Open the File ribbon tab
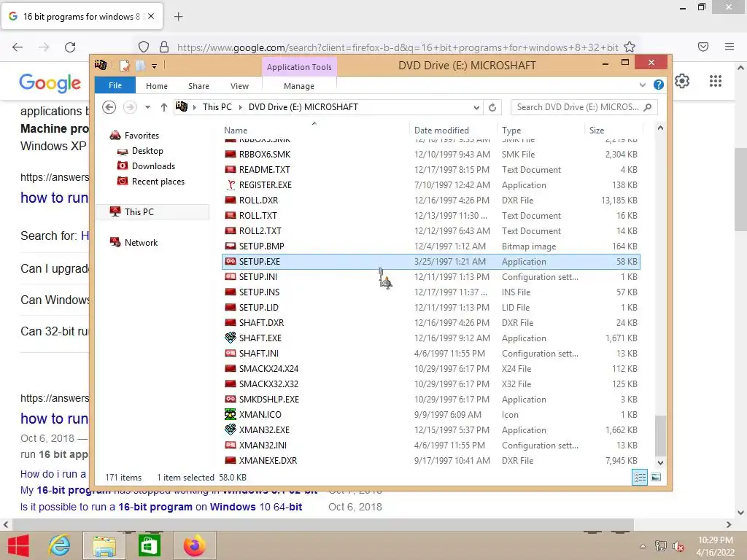747x560 pixels. [115, 85]
